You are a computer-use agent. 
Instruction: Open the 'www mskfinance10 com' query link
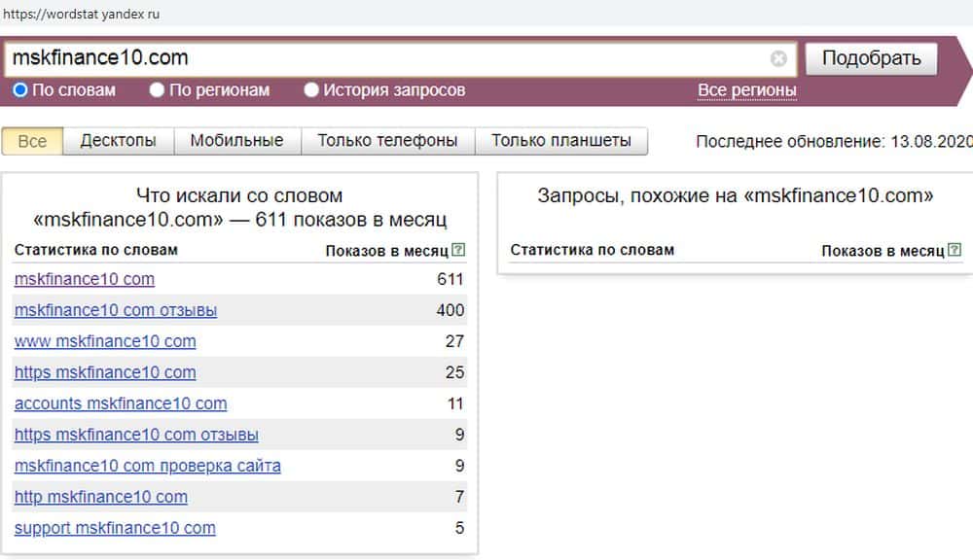point(105,341)
